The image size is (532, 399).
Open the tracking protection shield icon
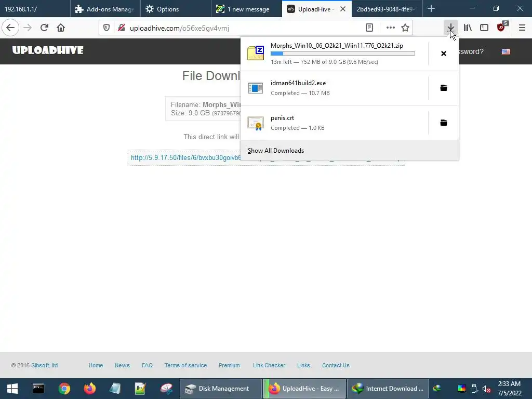click(107, 28)
